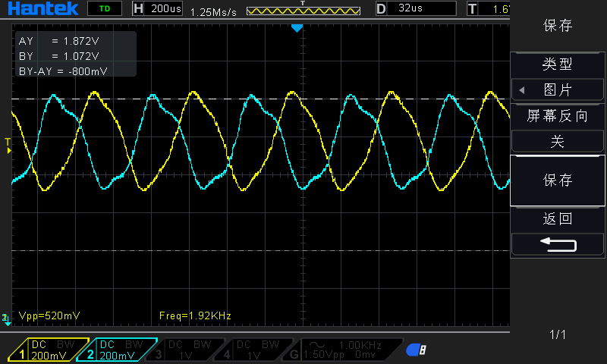Image resolution: width=607 pixels, height=364 pixels.
Task: Click the return arrow icon
Action: (x=558, y=244)
